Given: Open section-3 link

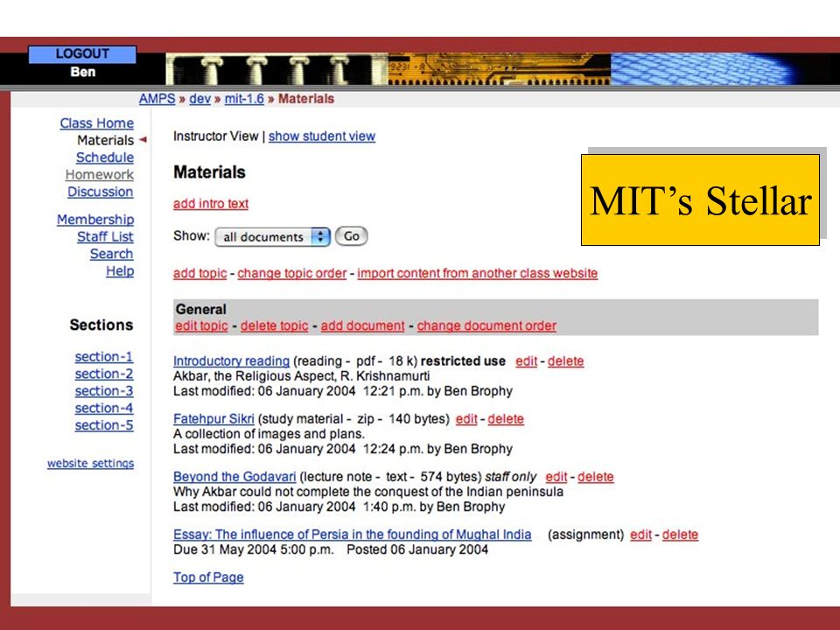Looking at the screenshot, I should point(104,391).
